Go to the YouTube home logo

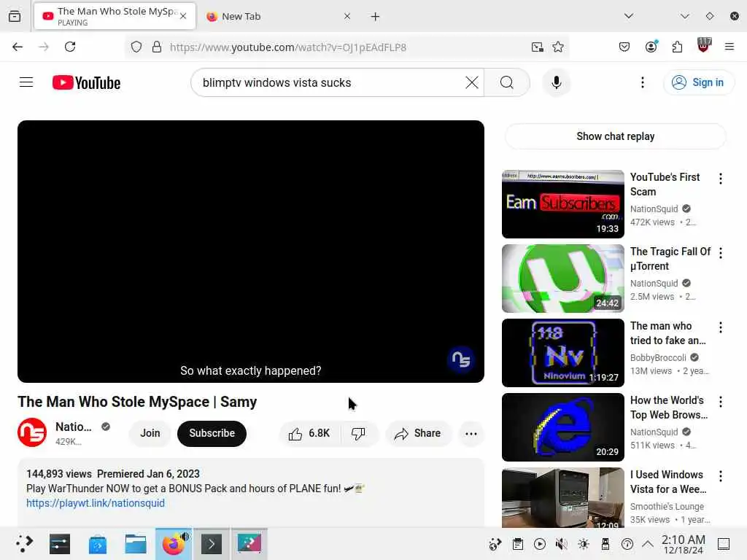(x=86, y=82)
